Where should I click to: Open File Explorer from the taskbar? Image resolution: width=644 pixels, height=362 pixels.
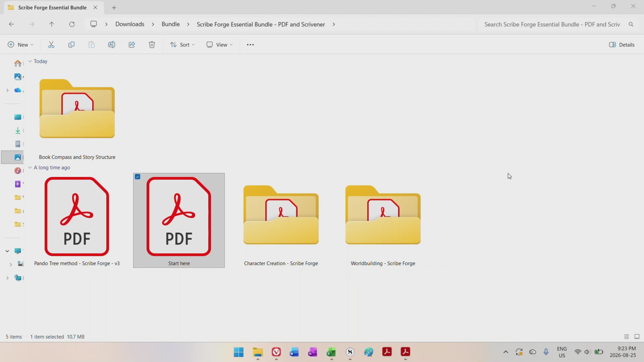tap(258, 352)
